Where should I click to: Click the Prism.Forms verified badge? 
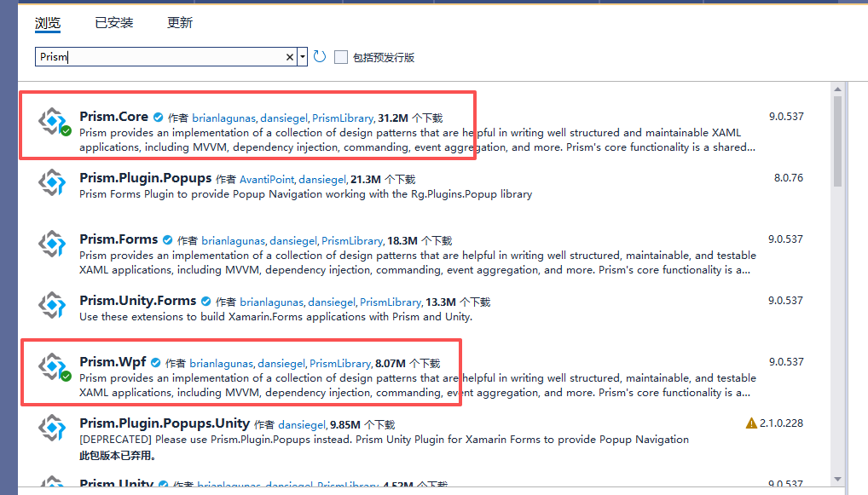[168, 240]
